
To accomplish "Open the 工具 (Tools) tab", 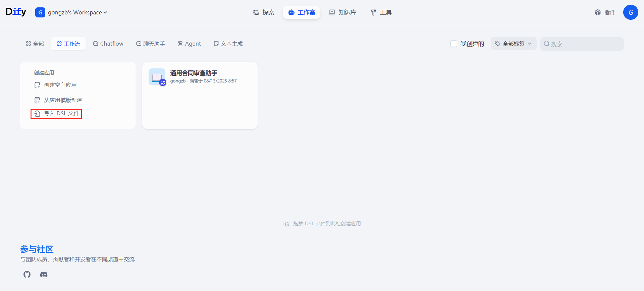I will (381, 12).
